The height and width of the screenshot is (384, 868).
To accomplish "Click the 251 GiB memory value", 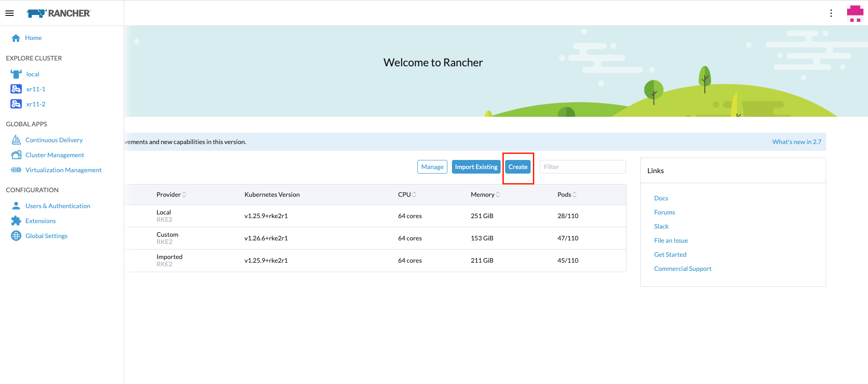I will coord(482,216).
